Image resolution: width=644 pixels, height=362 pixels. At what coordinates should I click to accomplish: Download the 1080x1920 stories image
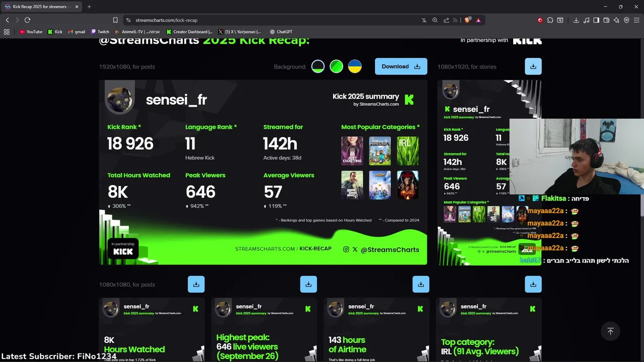coord(533,66)
